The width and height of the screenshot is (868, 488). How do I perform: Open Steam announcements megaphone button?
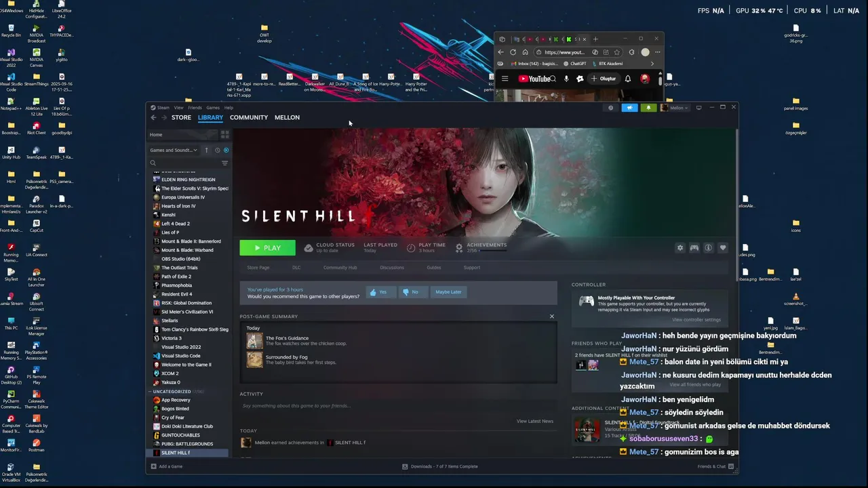point(629,108)
